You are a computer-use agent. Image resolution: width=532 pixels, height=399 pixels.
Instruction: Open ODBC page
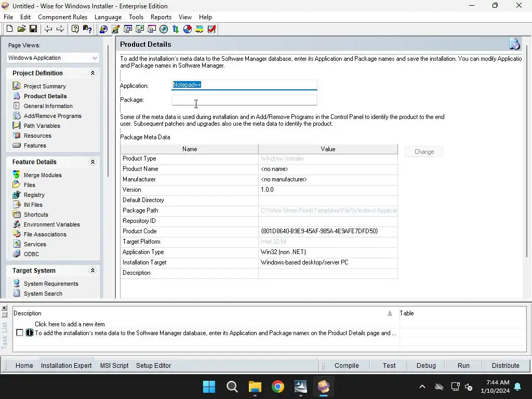pos(31,254)
